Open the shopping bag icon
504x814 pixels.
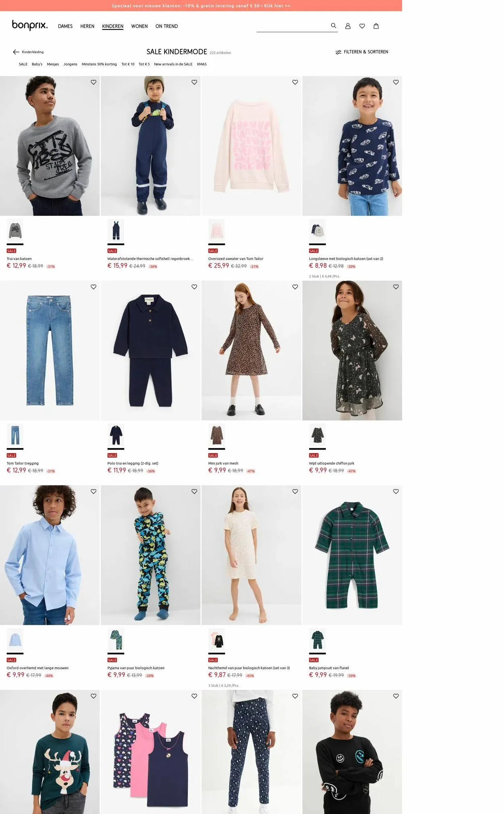(x=376, y=26)
